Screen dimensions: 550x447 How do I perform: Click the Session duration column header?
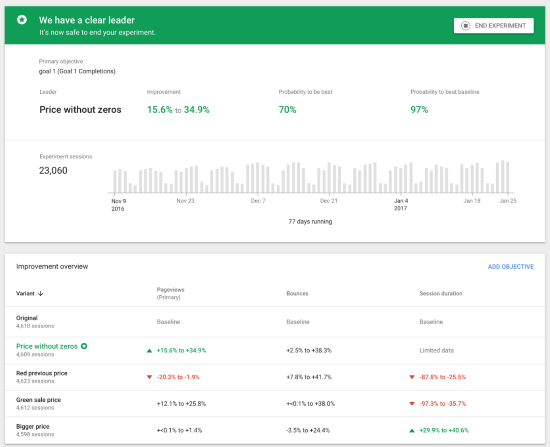pyautogui.click(x=441, y=293)
